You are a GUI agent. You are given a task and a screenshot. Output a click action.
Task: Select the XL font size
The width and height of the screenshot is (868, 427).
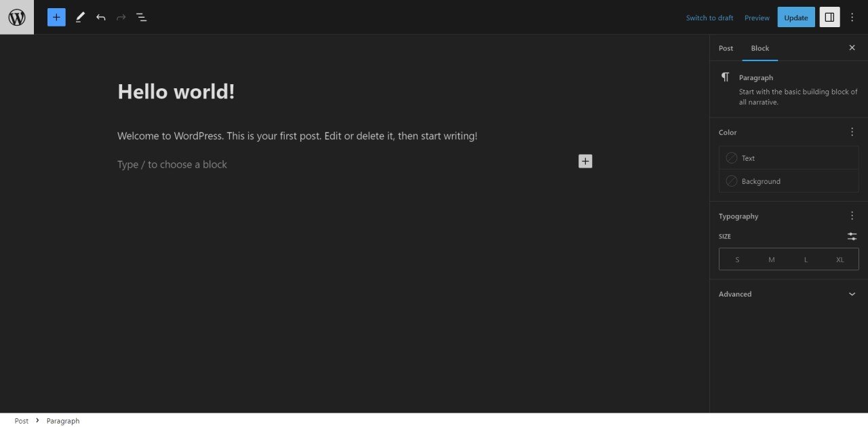point(840,259)
